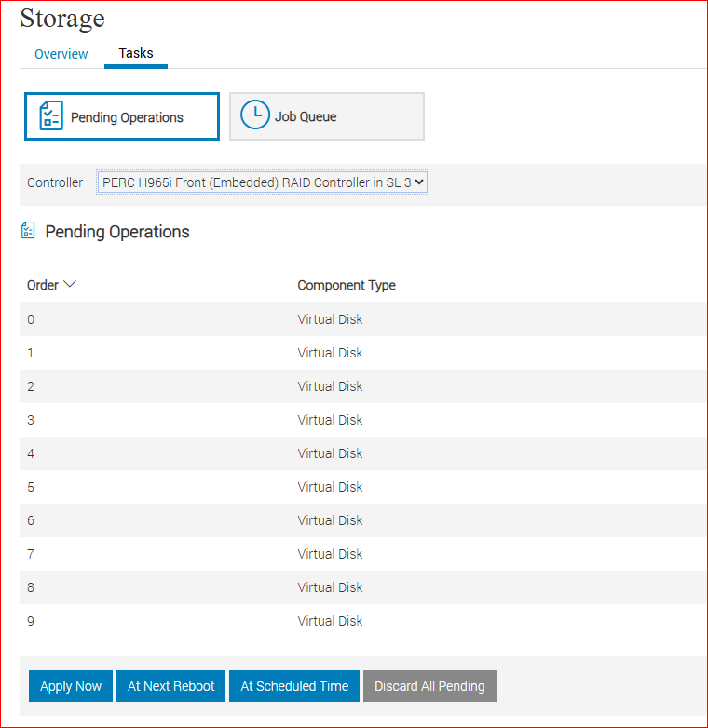708x728 pixels.
Task: Choose At Next Reboot option
Action: click(170, 686)
